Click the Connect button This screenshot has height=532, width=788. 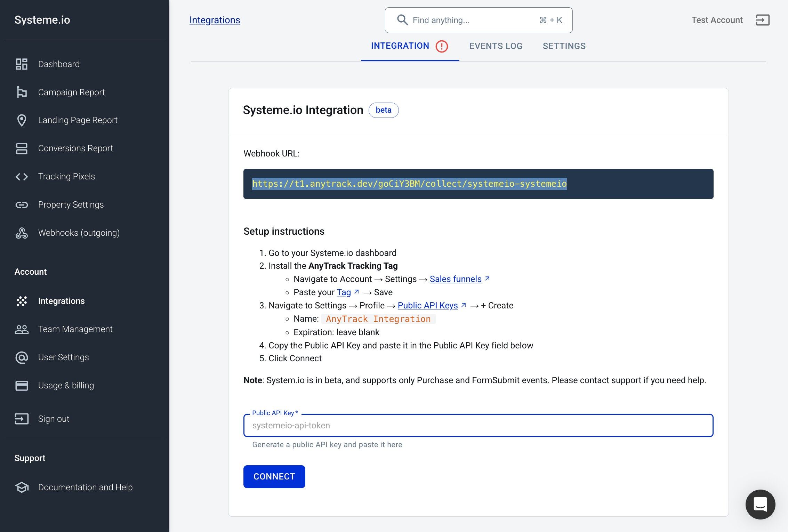[x=274, y=476]
